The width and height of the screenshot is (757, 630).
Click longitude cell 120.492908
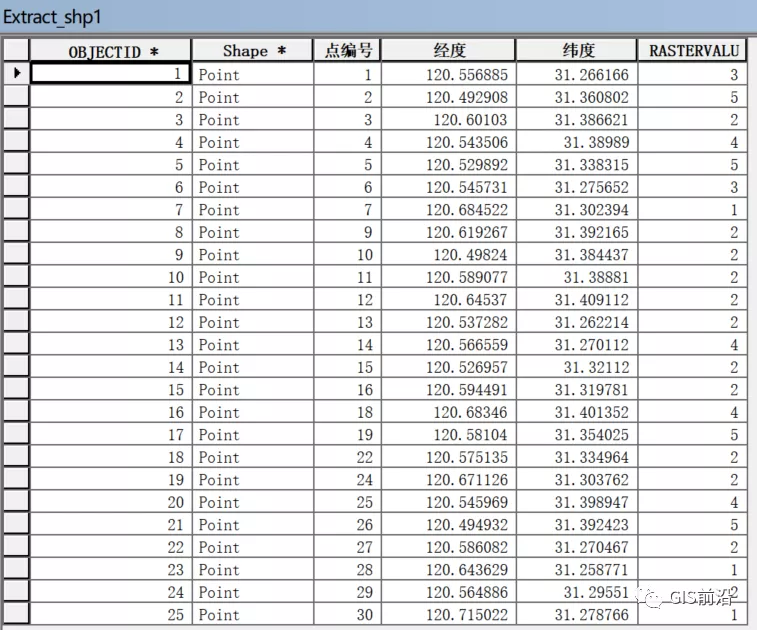[449, 97]
